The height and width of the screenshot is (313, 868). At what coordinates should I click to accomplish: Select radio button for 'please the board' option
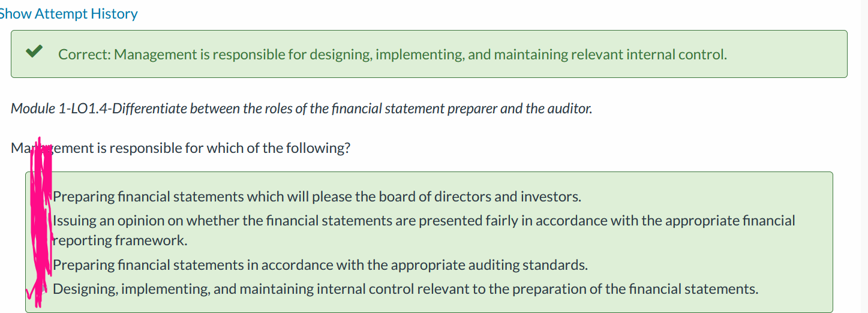(x=41, y=197)
